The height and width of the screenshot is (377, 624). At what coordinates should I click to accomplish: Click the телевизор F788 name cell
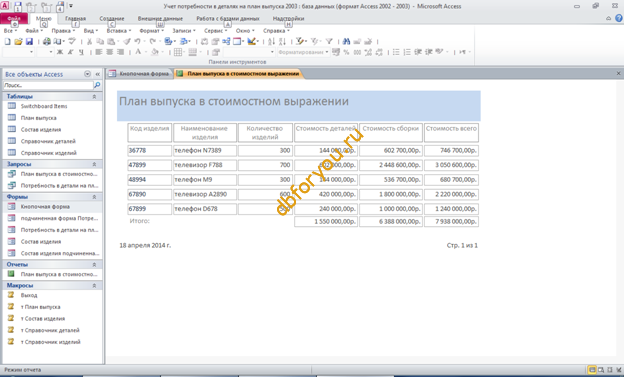(205, 165)
